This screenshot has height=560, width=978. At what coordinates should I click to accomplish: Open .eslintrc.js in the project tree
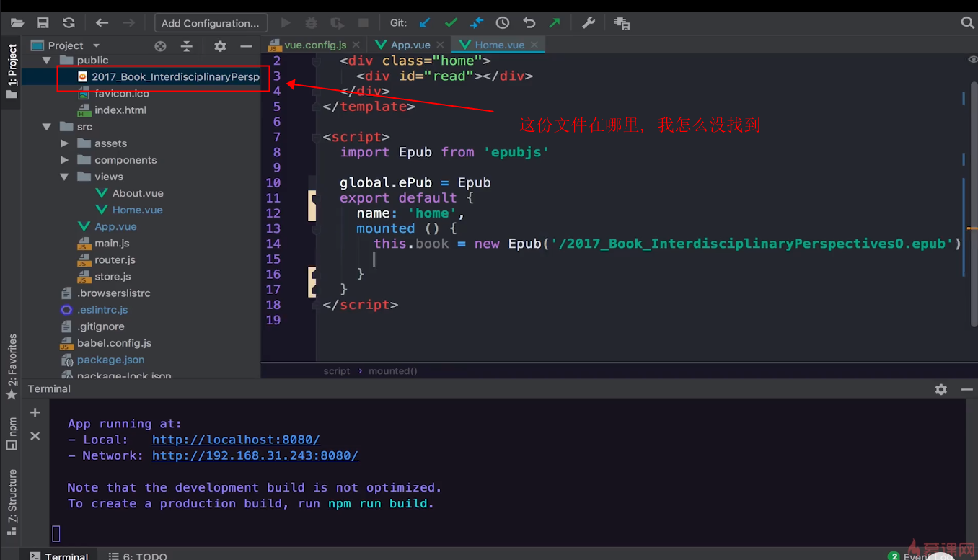tap(102, 310)
